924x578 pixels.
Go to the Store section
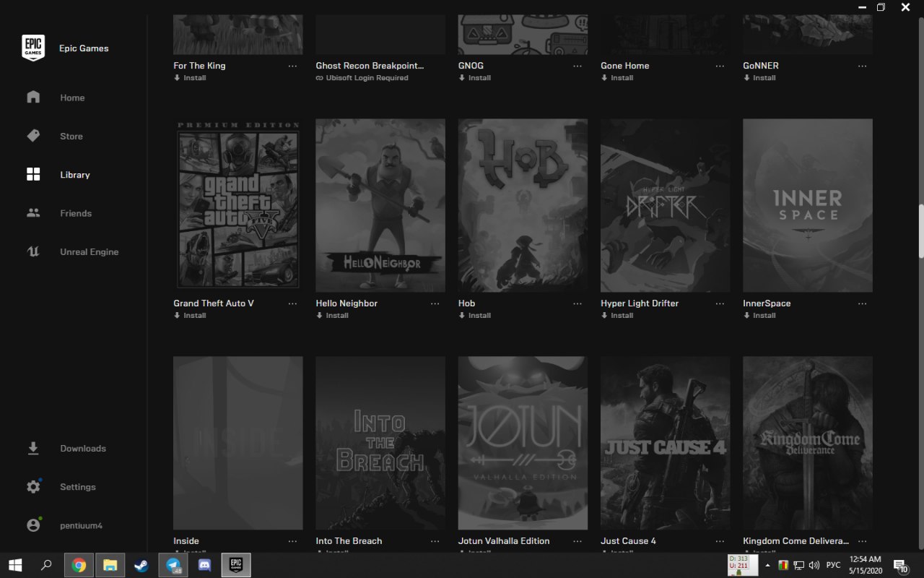[x=71, y=136]
